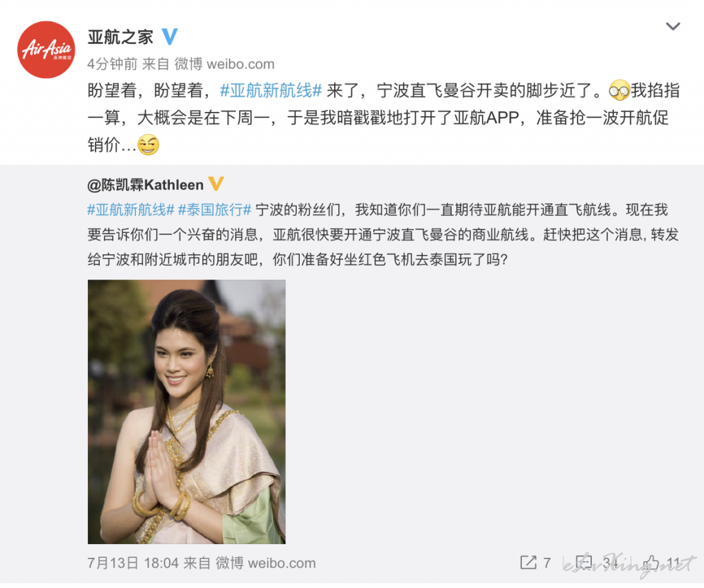The image size is (704, 588).
Task: Click the repost share icon
Action: [x=528, y=563]
